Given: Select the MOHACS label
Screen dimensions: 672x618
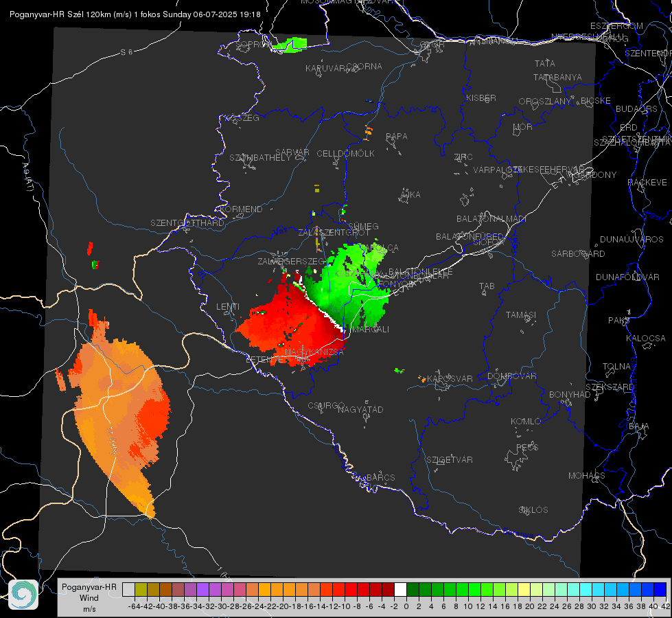Looking at the screenshot, I should 586,476.
